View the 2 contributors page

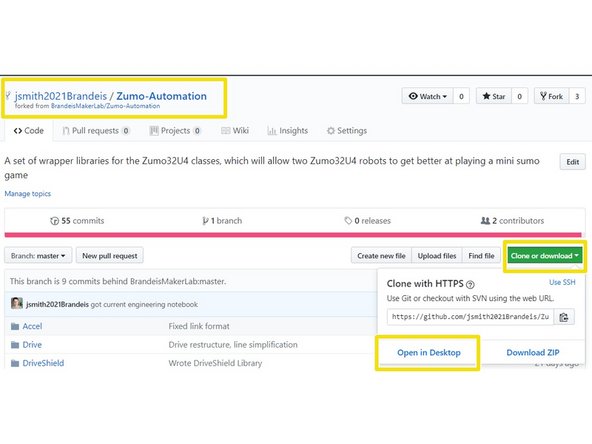512,220
